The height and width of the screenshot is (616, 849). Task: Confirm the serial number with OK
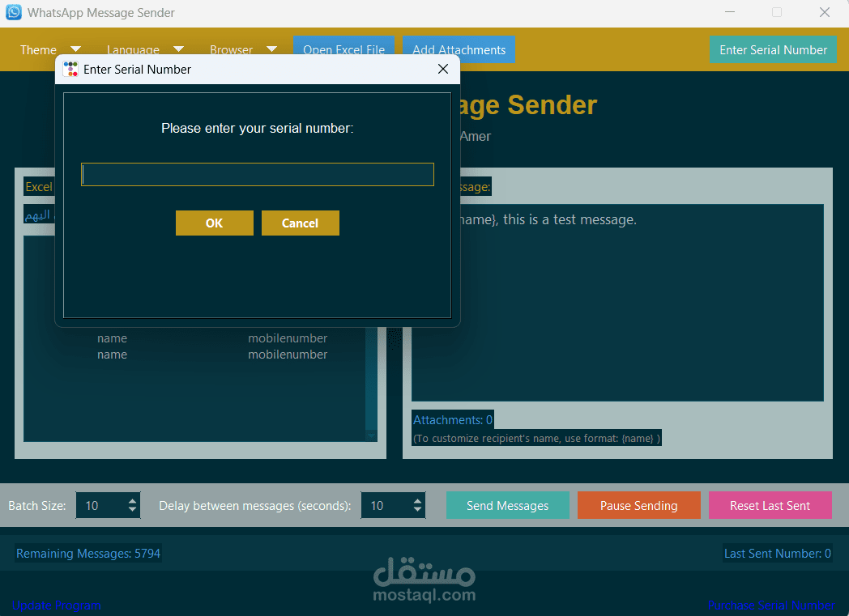pos(215,223)
